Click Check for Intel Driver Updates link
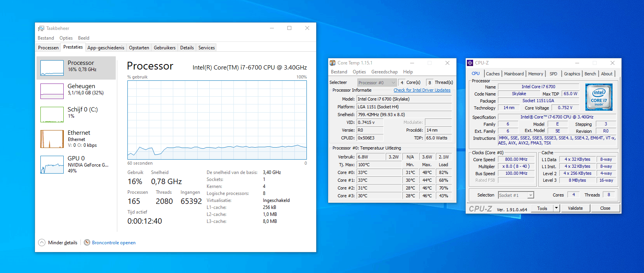 click(422, 90)
